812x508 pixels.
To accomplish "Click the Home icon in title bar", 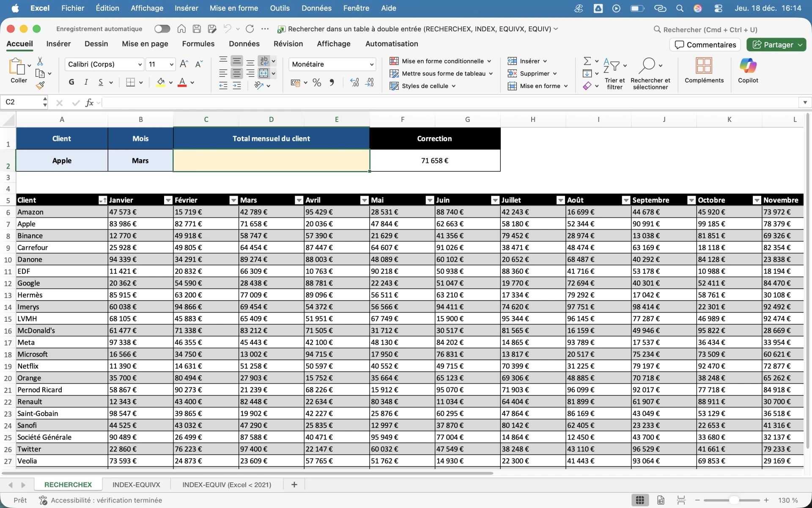I will 181,29.
